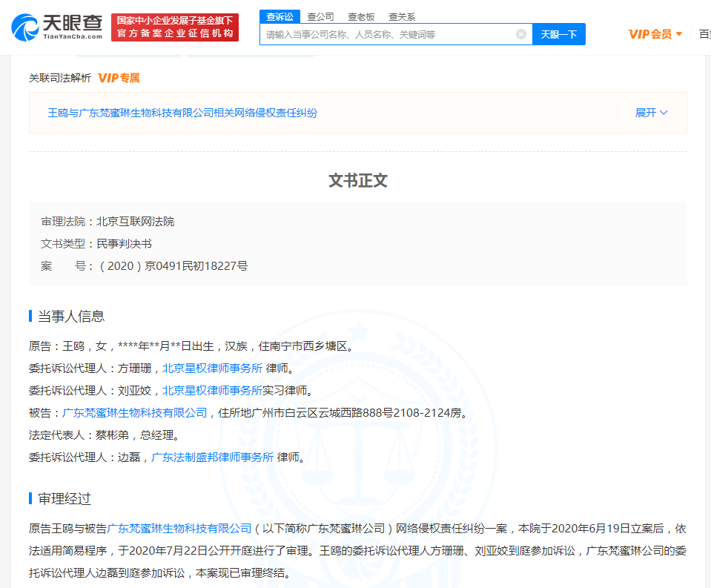The image size is (711, 588).
Task: Click 广东梵蜜琳 company link in 审理经过 paragraph
Action: coord(179,528)
